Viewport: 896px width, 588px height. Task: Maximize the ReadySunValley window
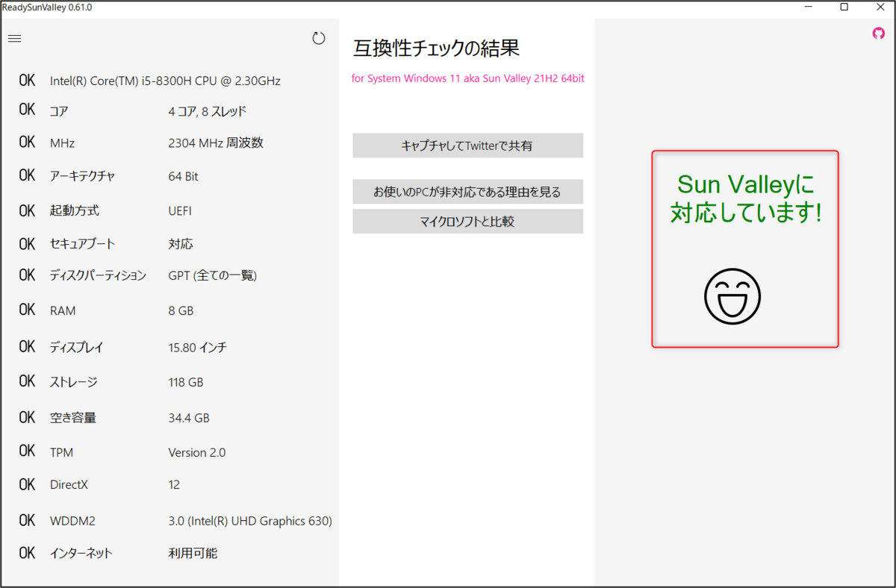(x=844, y=7)
